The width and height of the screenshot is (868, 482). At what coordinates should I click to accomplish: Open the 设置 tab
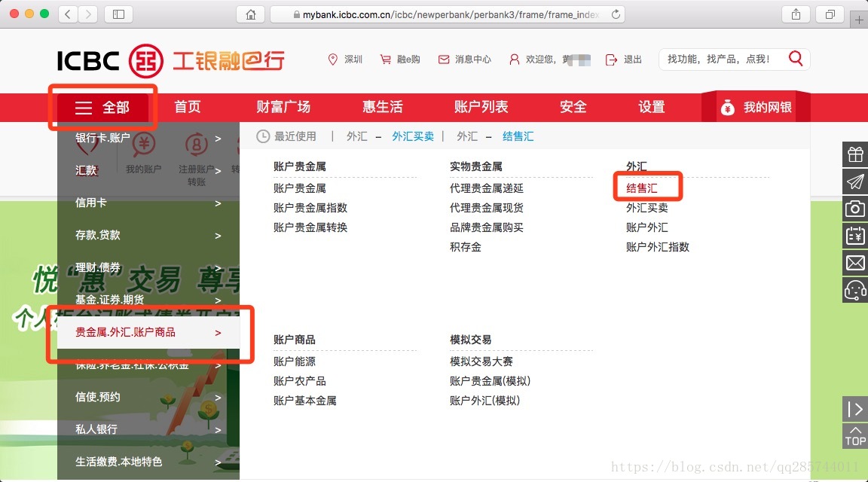pyautogui.click(x=652, y=107)
